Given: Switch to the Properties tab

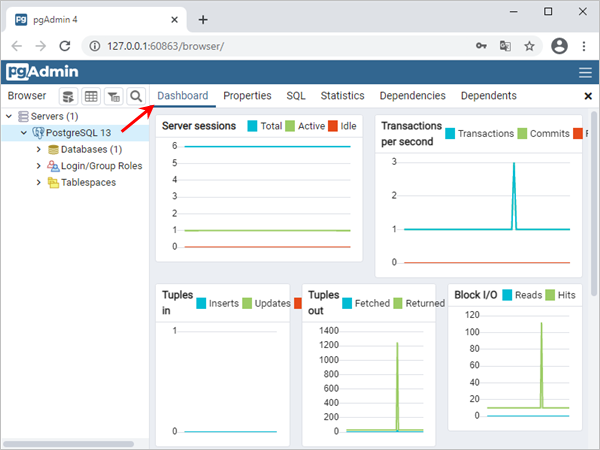Looking at the screenshot, I should pos(247,96).
